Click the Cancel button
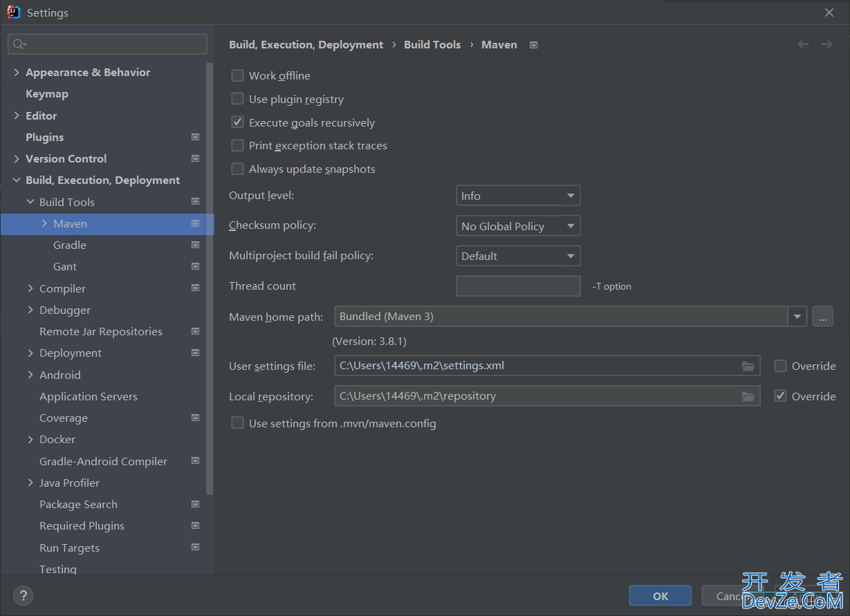The width and height of the screenshot is (850, 616). [733, 596]
